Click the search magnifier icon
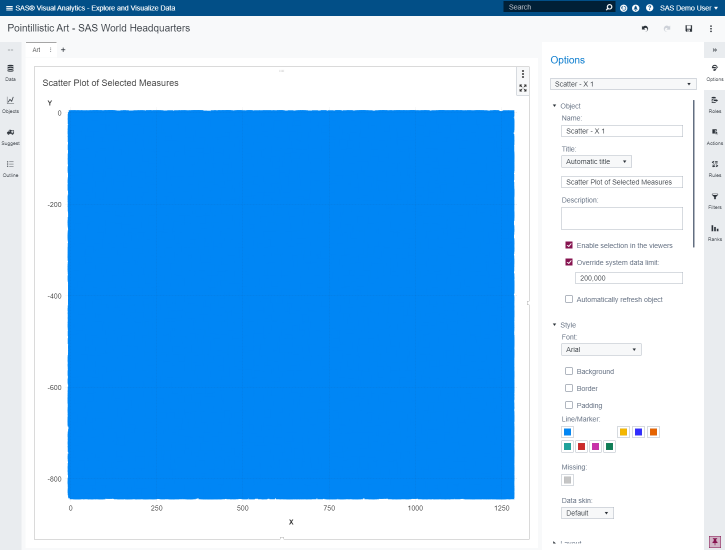The image size is (725, 550). click(609, 7)
